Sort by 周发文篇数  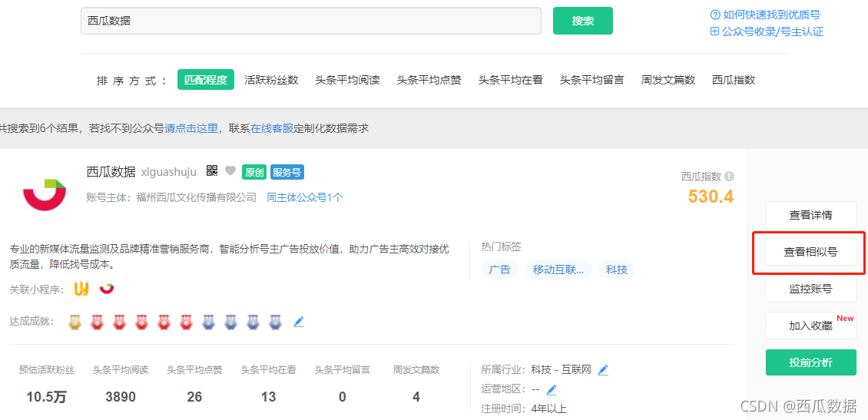pyautogui.click(x=668, y=80)
